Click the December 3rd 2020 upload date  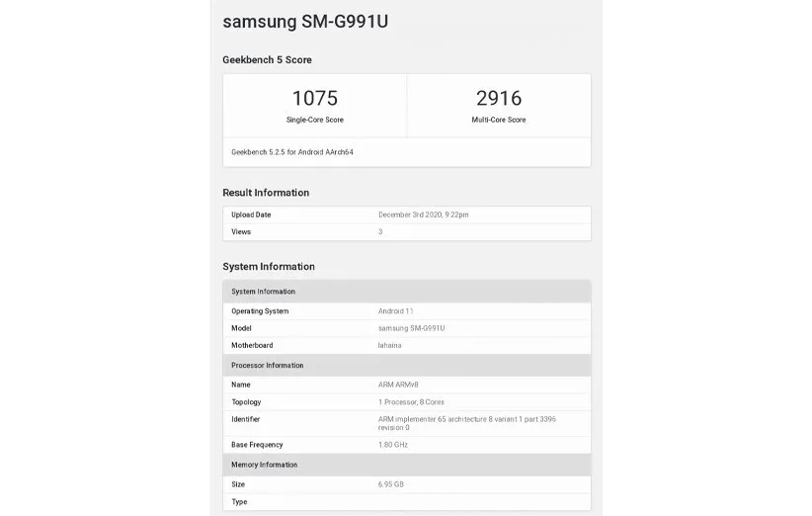tap(423, 215)
